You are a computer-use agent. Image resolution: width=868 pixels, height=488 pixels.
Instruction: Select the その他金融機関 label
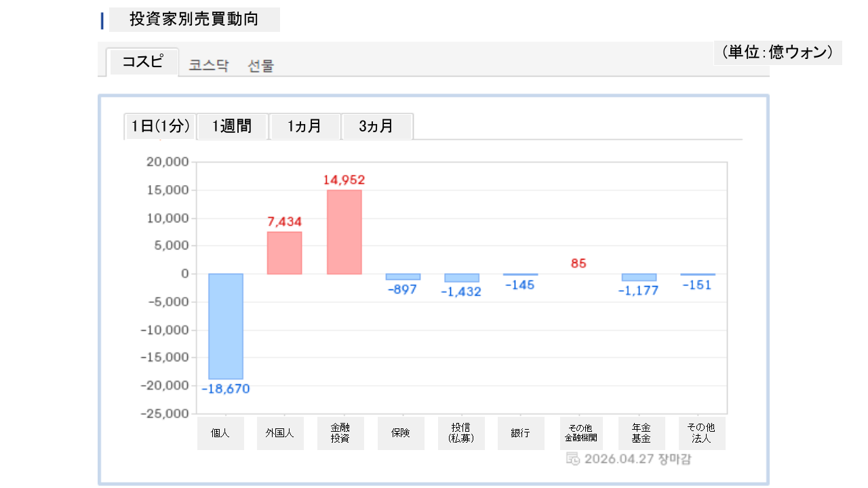pyautogui.click(x=581, y=433)
